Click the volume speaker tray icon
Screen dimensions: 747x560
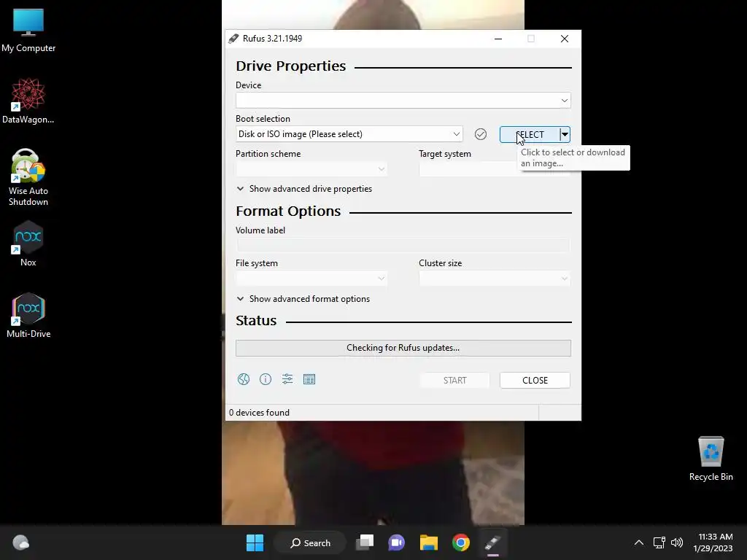point(677,542)
